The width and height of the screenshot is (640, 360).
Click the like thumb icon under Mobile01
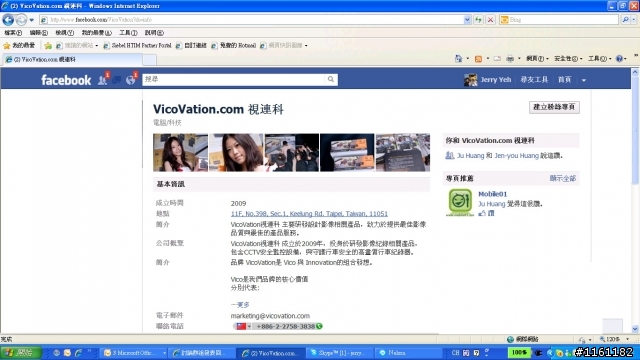pos(482,213)
